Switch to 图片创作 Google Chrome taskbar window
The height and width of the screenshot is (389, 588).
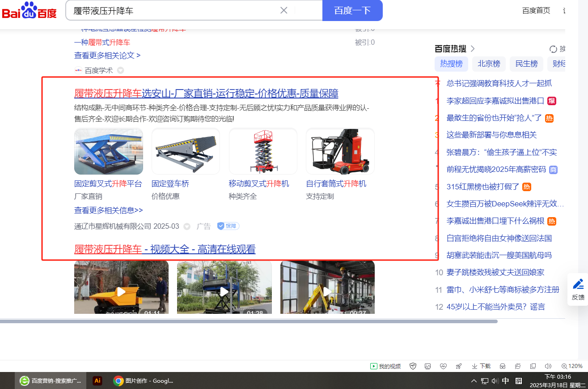144,380
